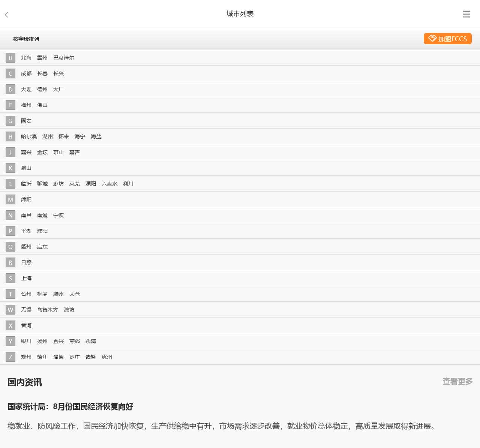Open the 国家统计局 news headline
This screenshot has width=480, height=448.
coord(70,407)
